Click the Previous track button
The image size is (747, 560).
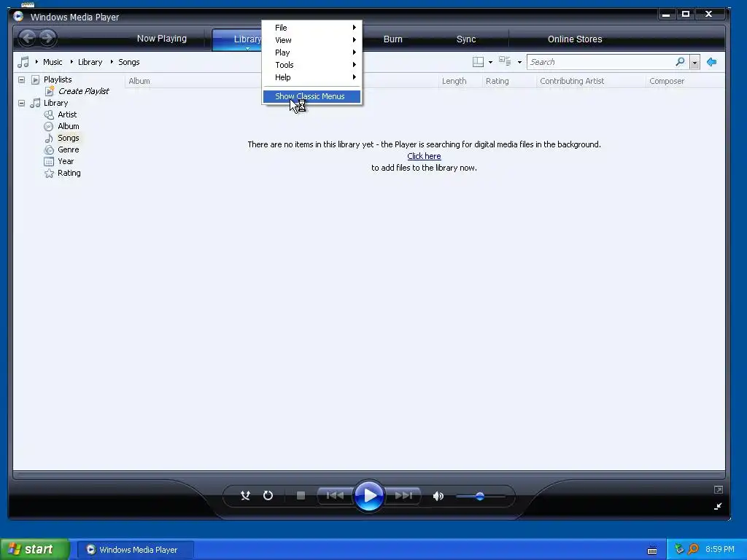[335, 496]
